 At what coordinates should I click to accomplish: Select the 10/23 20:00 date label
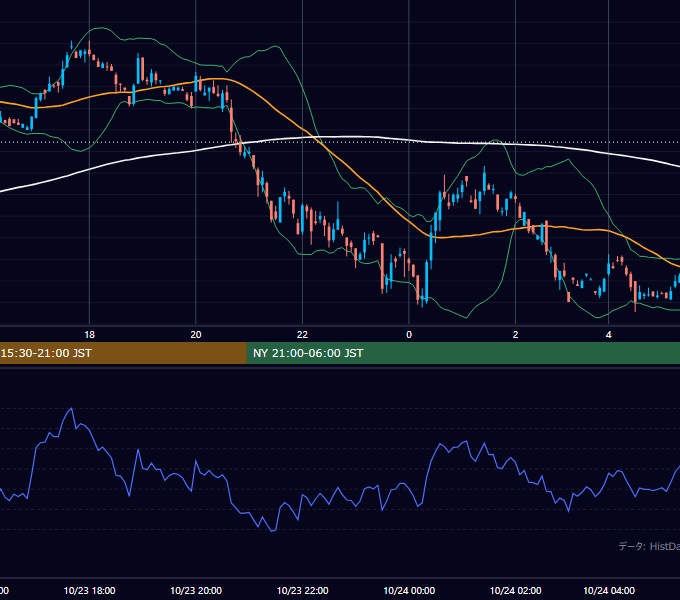[x=196, y=590]
